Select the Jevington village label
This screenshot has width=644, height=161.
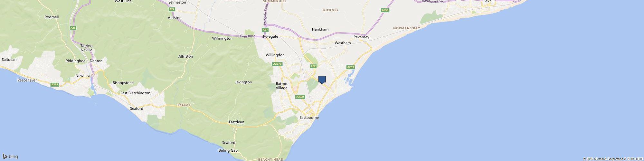(x=243, y=82)
